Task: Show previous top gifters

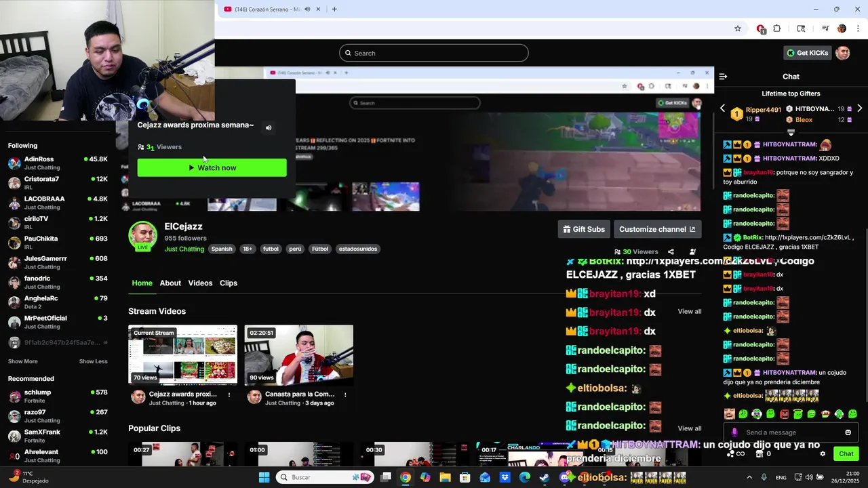Action: [x=722, y=108]
